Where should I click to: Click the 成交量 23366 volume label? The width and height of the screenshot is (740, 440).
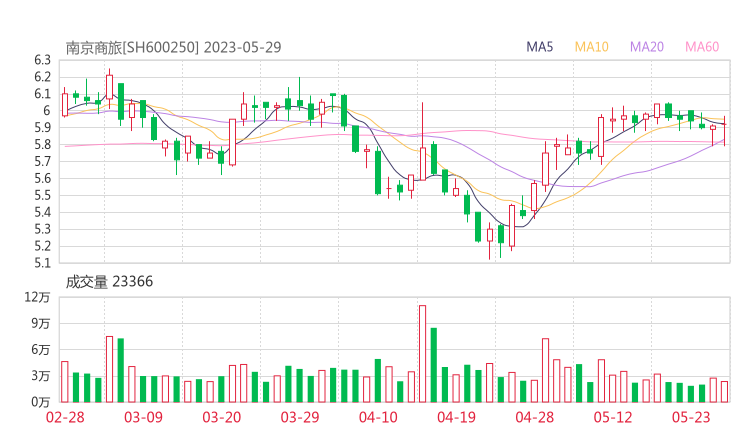[109, 281]
